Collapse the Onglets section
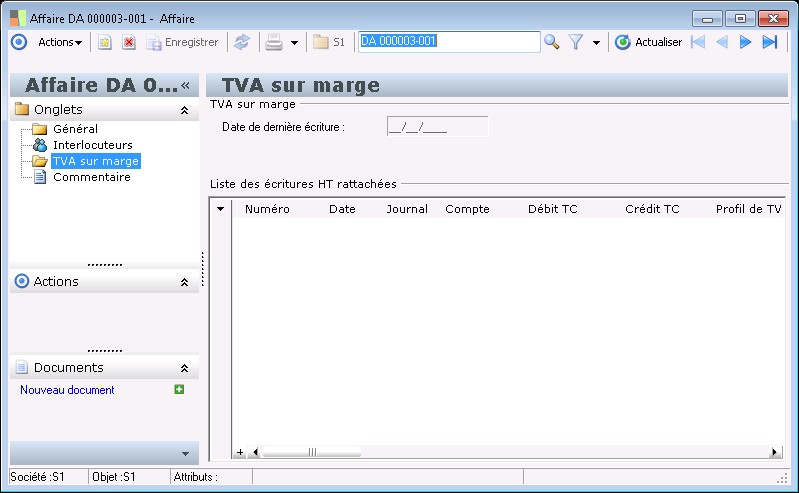The image size is (799, 493). [x=184, y=110]
